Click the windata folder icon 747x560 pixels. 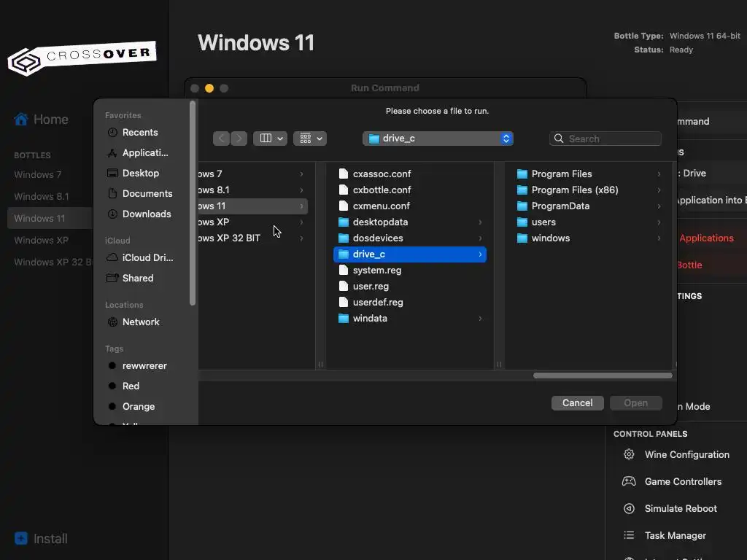click(344, 318)
